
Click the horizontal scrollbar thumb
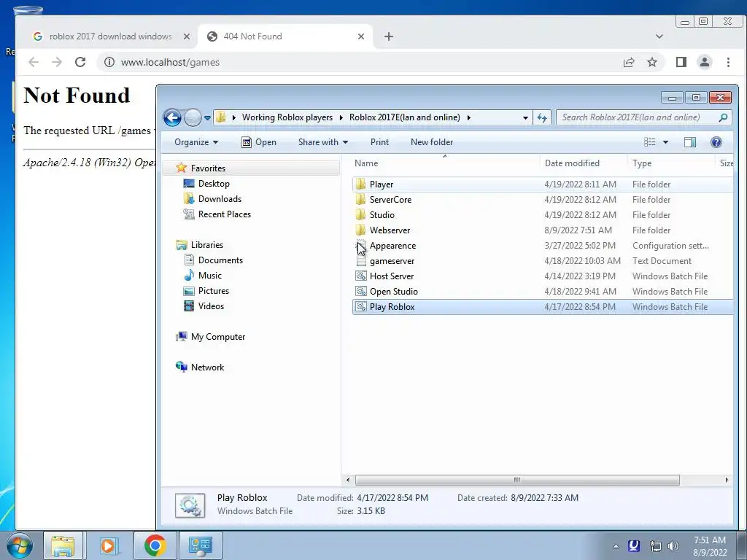(x=517, y=480)
